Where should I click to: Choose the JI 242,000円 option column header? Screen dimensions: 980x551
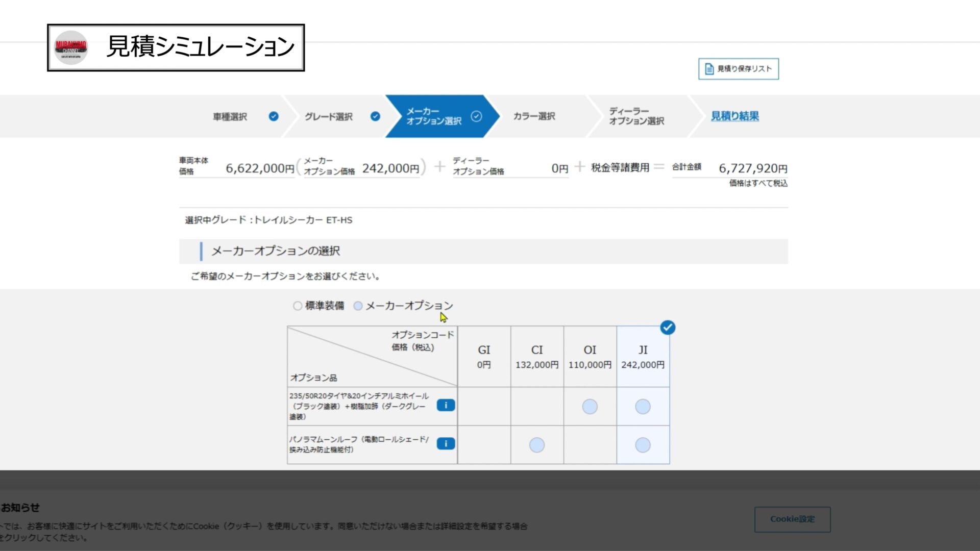click(x=643, y=357)
